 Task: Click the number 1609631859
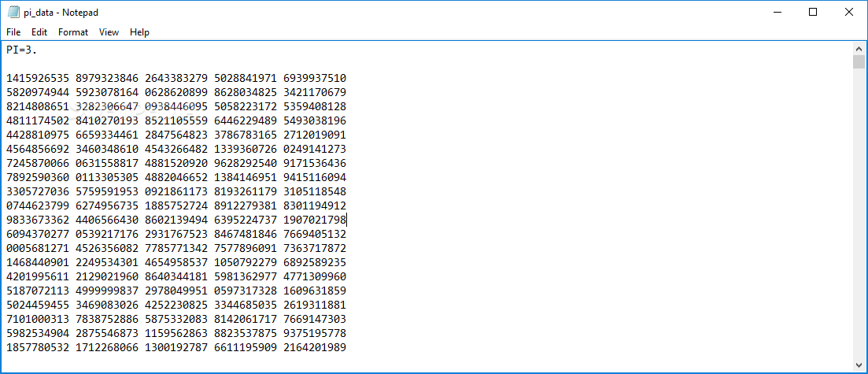[315, 291]
